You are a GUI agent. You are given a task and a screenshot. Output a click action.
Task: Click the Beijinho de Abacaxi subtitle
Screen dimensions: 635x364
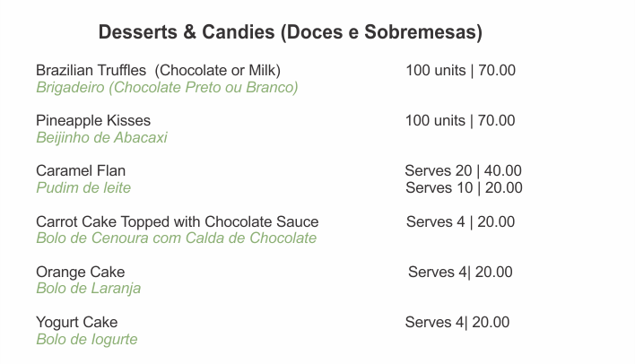(x=101, y=137)
